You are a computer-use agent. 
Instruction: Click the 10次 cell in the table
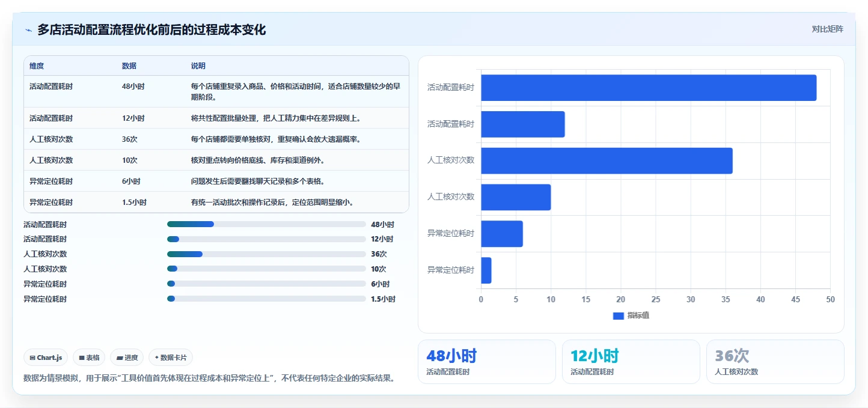coord(129,160)
